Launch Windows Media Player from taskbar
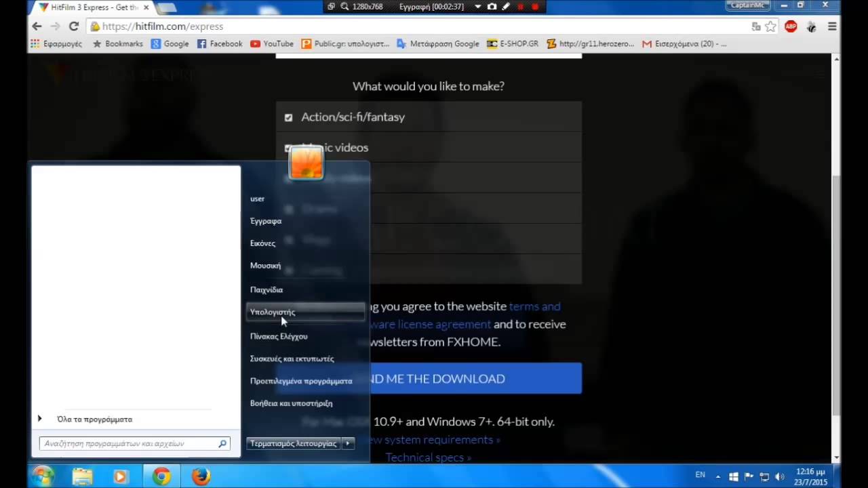The height and width of the screenshot is (488, 868). click(120, 476)
